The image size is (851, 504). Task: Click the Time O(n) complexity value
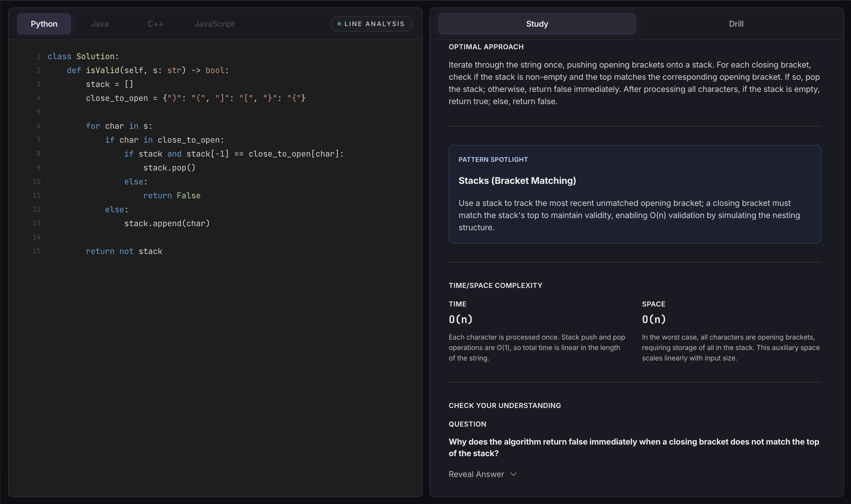tap(461, 319)
